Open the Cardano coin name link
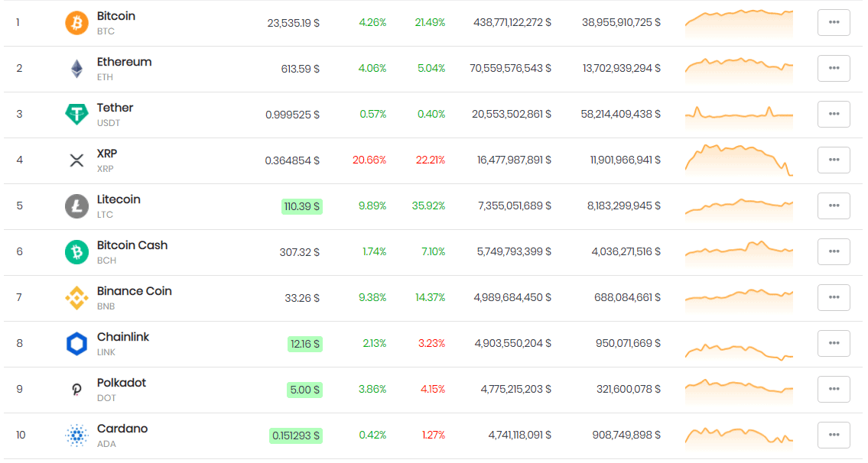This screenshot has height=463, width=868. (122, 429)
